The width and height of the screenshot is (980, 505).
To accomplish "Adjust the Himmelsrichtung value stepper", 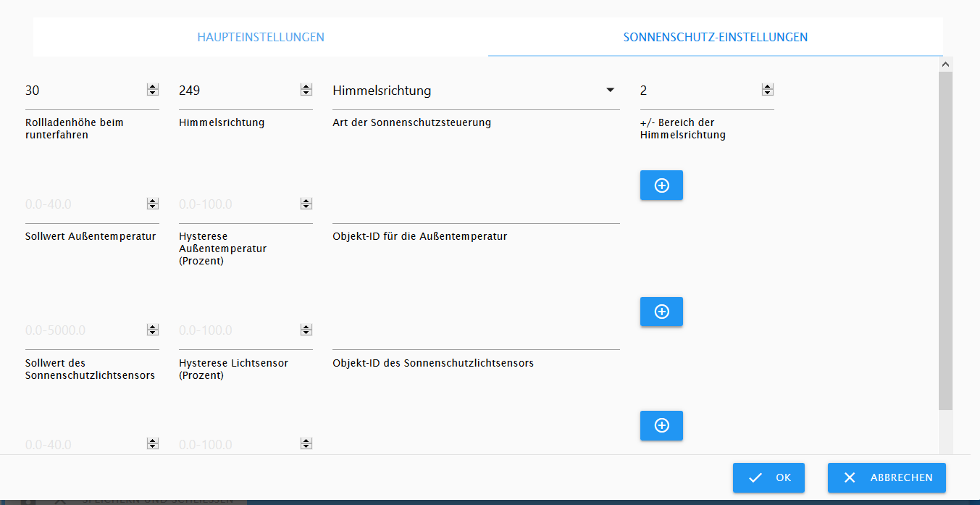I will tap(306, 90).
